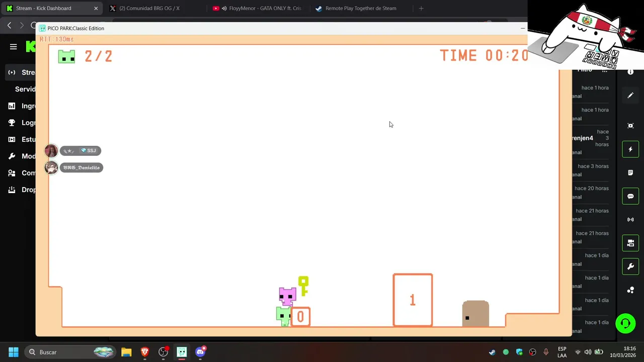Switch to Remote Play Together de Steam tab
Screen dimensions: 644x362
tap(360, 8)
